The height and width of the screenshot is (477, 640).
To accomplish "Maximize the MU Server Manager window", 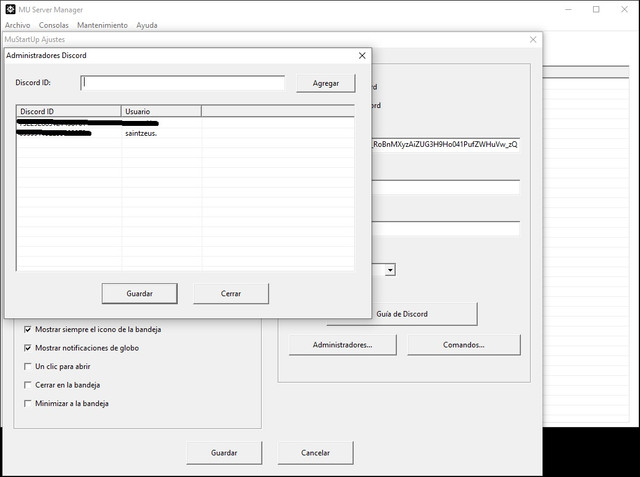I will 596,9.
